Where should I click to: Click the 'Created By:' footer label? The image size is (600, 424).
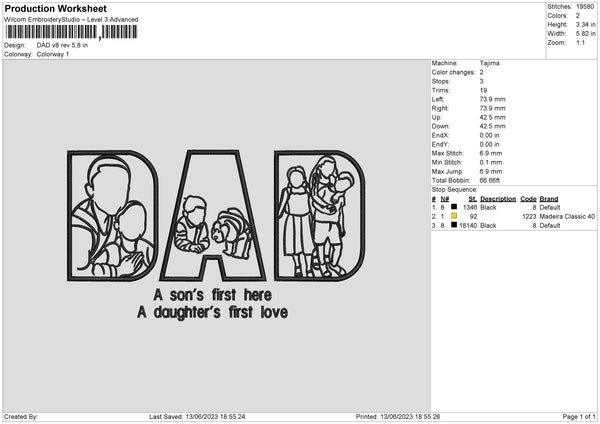point(21,416)
